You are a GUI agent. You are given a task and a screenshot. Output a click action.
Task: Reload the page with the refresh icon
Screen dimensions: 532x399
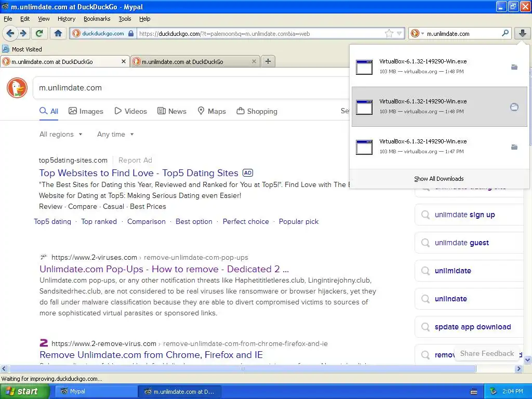[39, 33]
